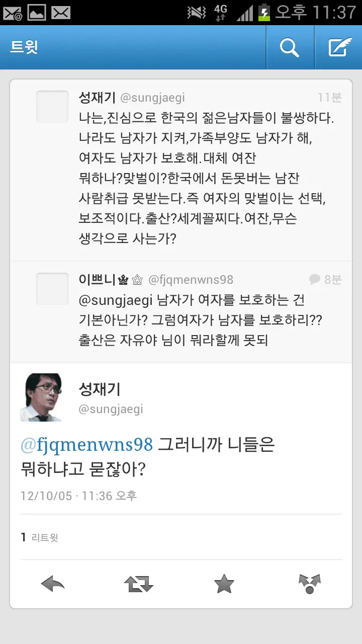This screenshot has width=362, height=644.
Task: Tap the picture notification icon in status bar
Action: click(37, 12)
